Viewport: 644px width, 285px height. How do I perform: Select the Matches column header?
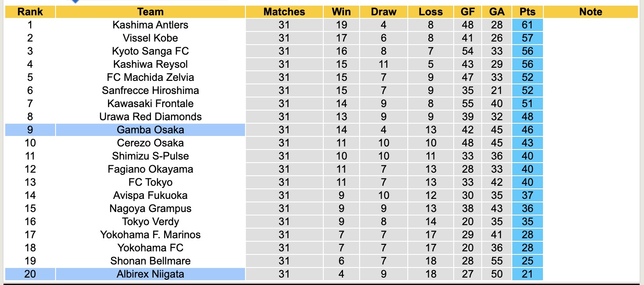tap(284, 12)
